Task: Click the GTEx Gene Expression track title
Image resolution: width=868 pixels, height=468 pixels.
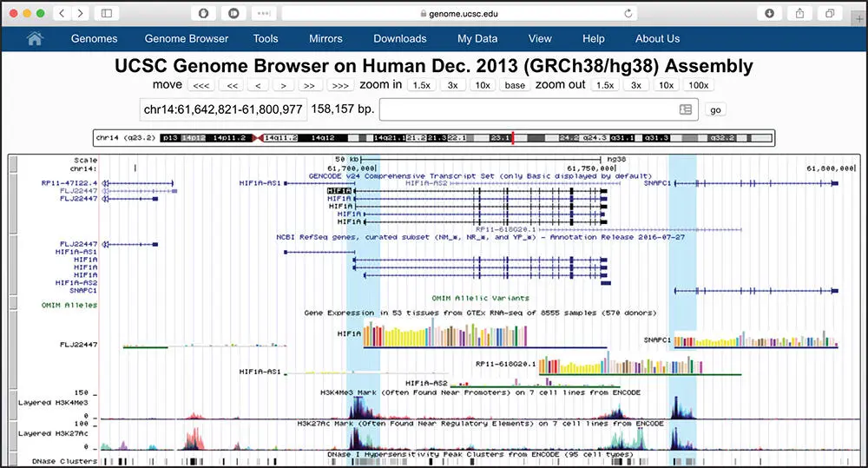Action: click(480, 313)
